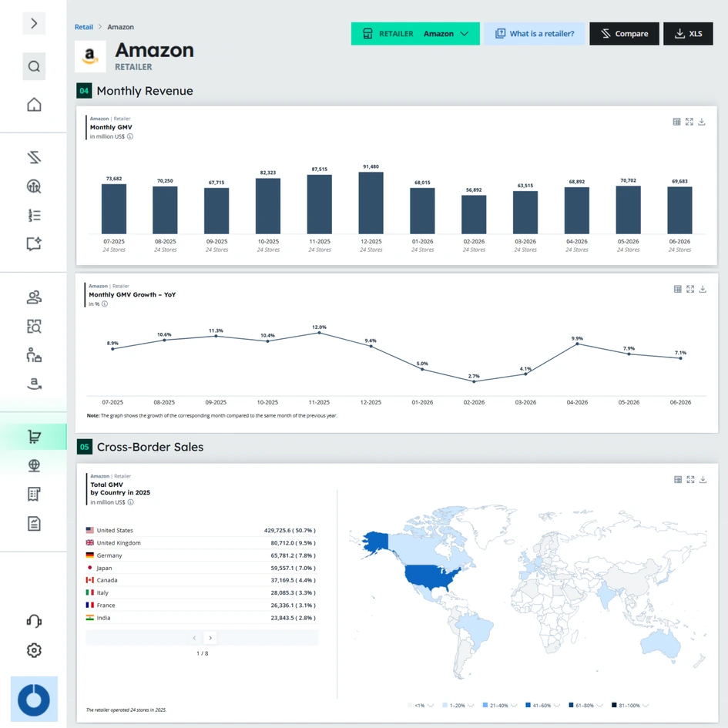Select the Germany row in country list

tap(202, 555)
